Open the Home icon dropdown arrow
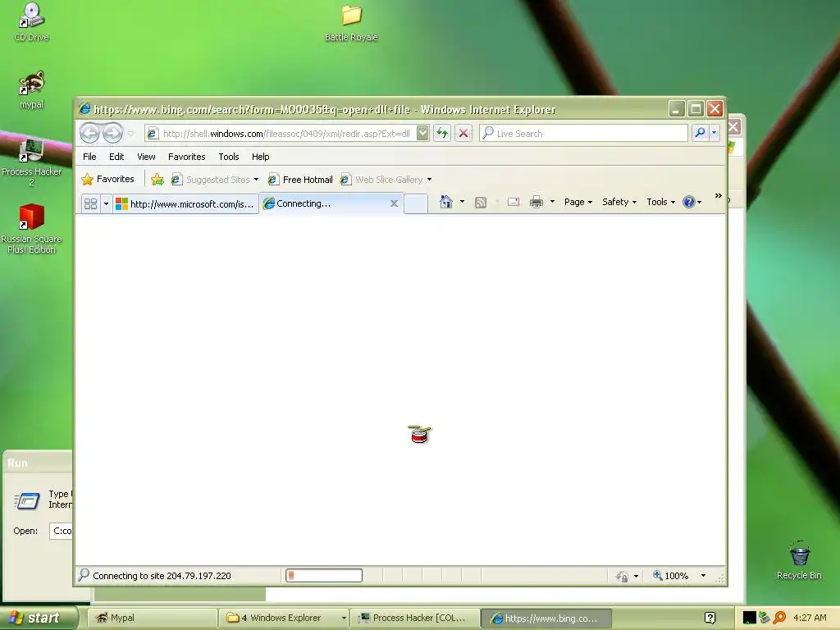This screenshot has height=630, width=840. click(x=462, y=202)
